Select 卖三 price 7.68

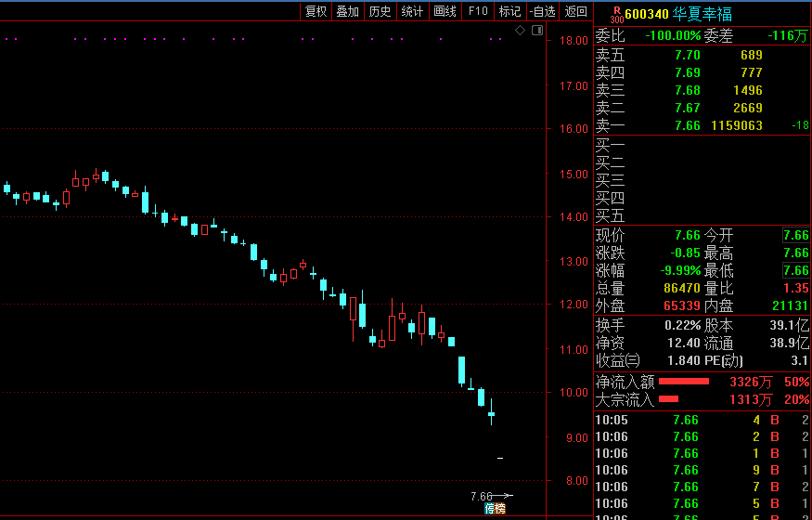click(x=688, y=90)
